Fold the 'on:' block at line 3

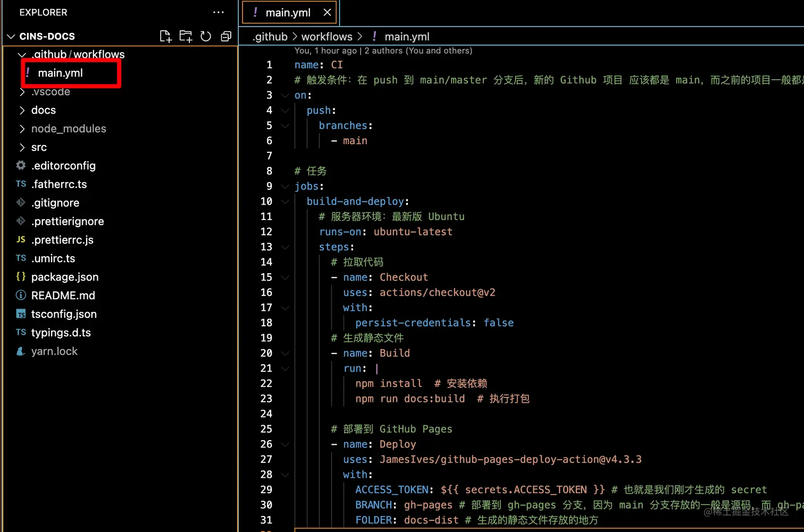click(285, 95)
